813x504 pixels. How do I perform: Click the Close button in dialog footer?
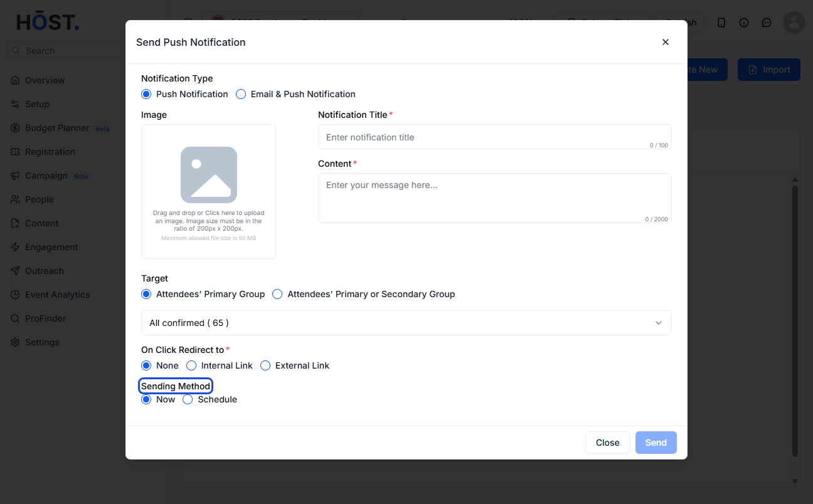point(607,443)
